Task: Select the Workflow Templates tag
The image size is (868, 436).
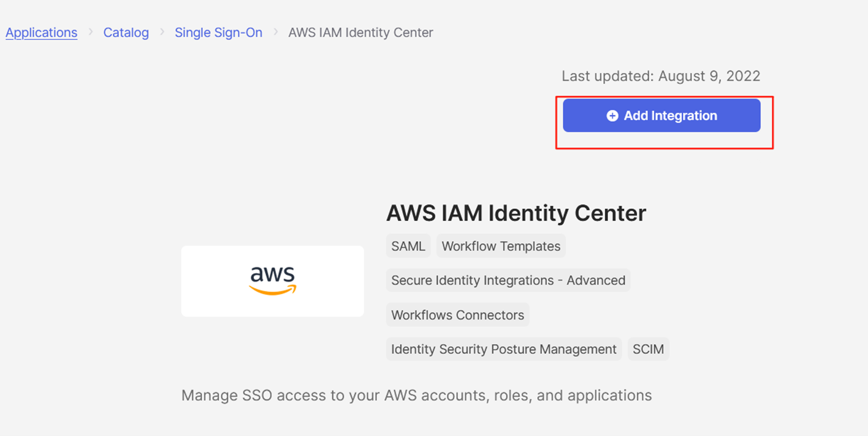Action: (501, 246)
